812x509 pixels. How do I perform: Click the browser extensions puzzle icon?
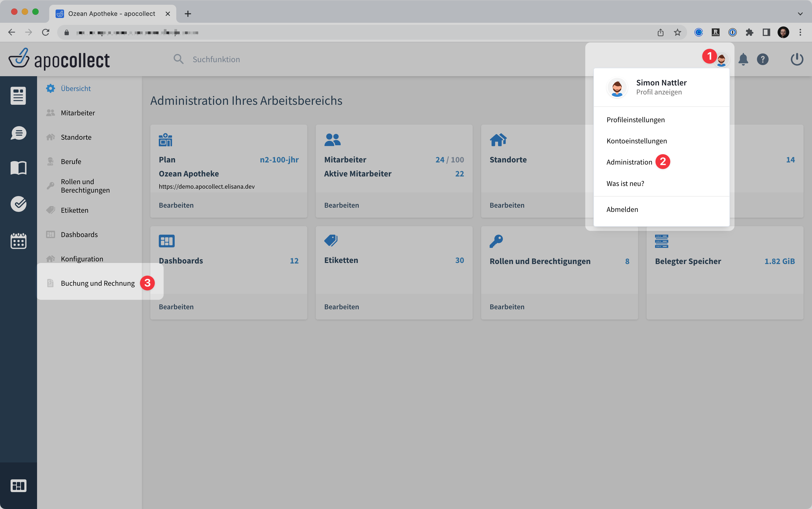(x=749, y=32)
